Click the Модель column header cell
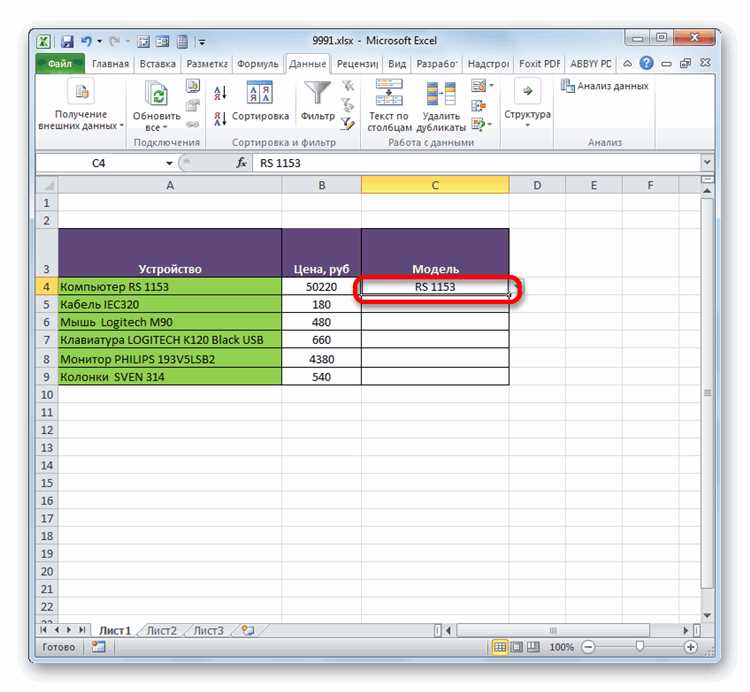Viewport: 750px width, 692px height. pyautogui.click(x=435, y=253)
